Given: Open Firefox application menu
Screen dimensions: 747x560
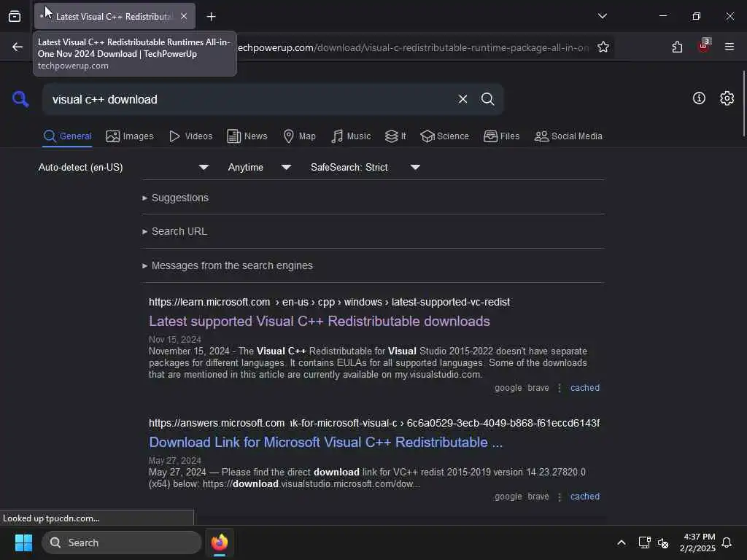Looking at the screenshot, I should click(729, 47).
